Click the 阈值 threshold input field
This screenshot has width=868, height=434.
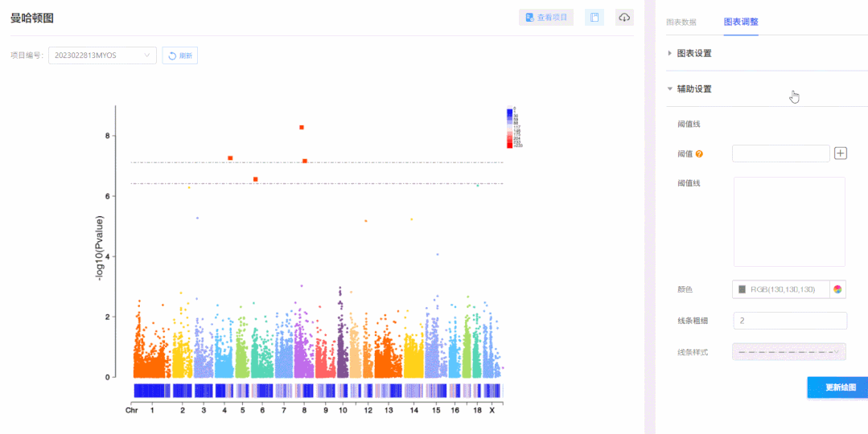(780, 154)
